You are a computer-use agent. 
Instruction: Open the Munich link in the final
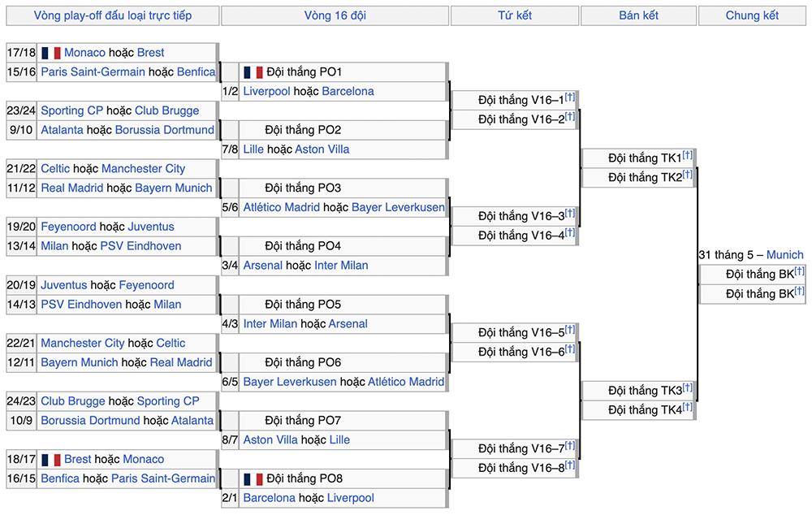(784, 255)
